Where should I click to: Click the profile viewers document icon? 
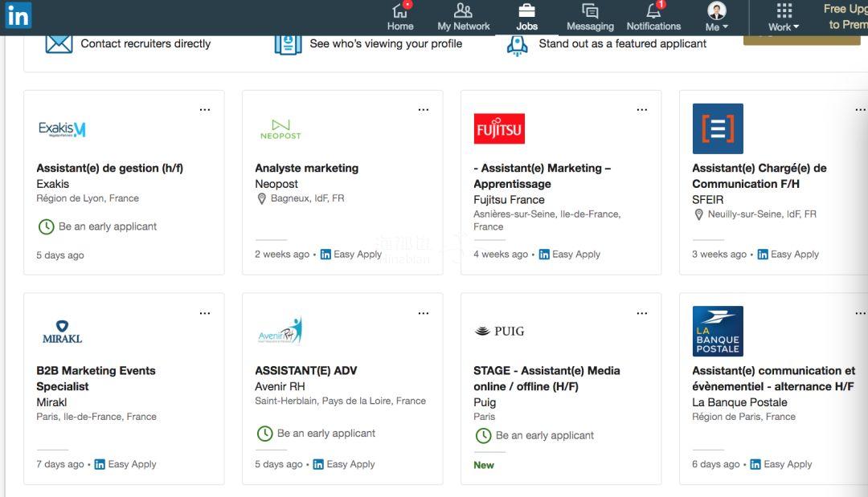pyautogui.click(x=288, y=44)
